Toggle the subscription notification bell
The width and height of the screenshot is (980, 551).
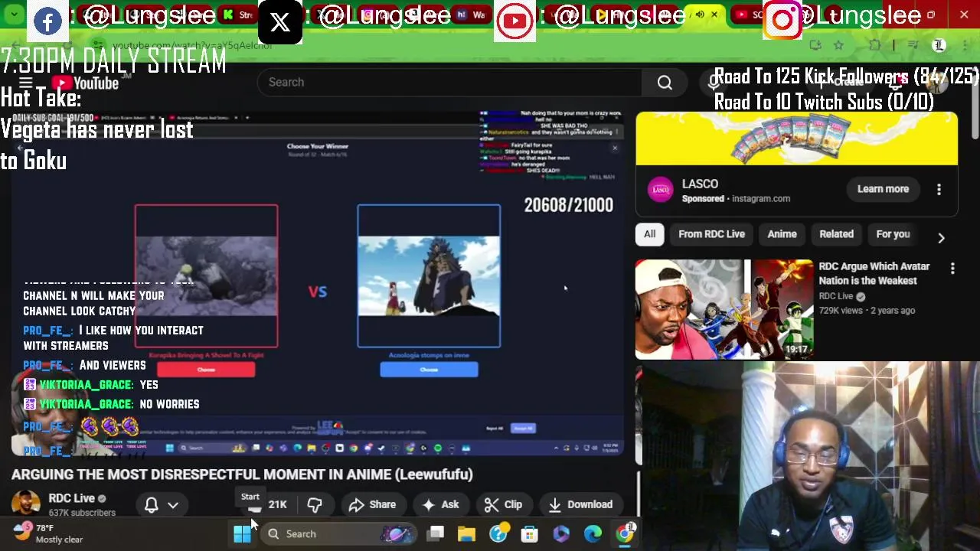(x=152, y=504)
